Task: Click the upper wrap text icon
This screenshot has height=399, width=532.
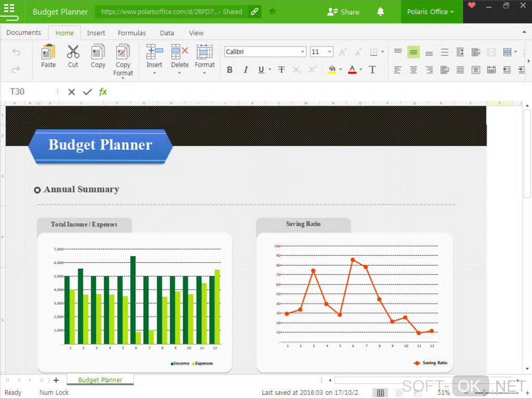Action: [476, 52]
